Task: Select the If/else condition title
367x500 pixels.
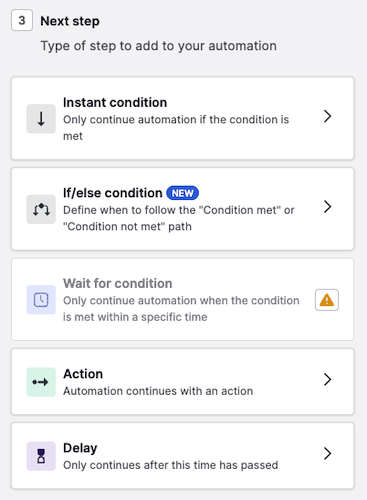Action: coord(113,193)
